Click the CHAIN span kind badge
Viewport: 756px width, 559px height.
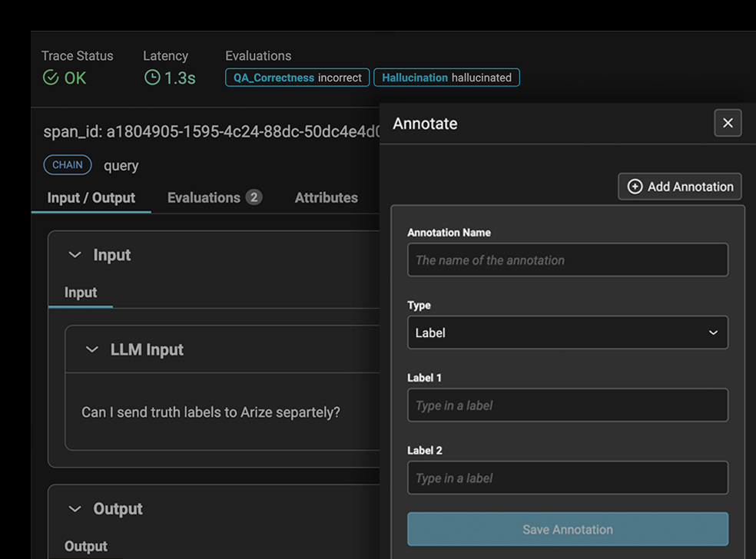coord(68,165)
